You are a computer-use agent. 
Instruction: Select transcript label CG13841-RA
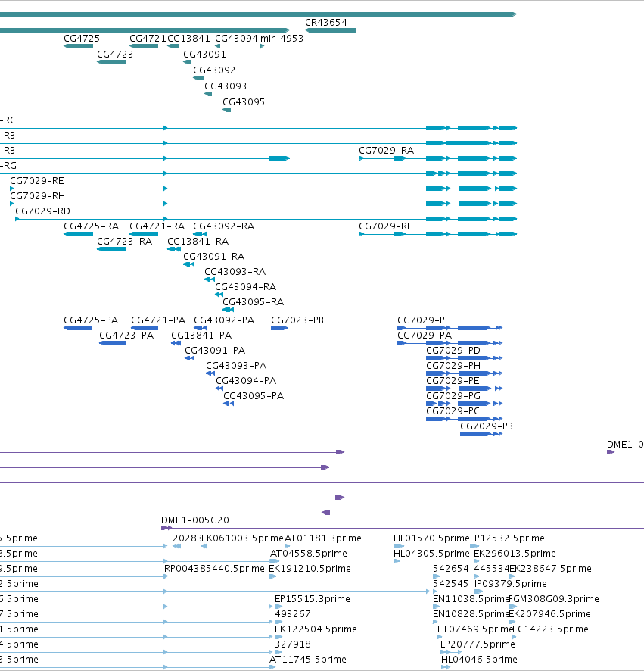pyautogui.click(x=198, y=242)
